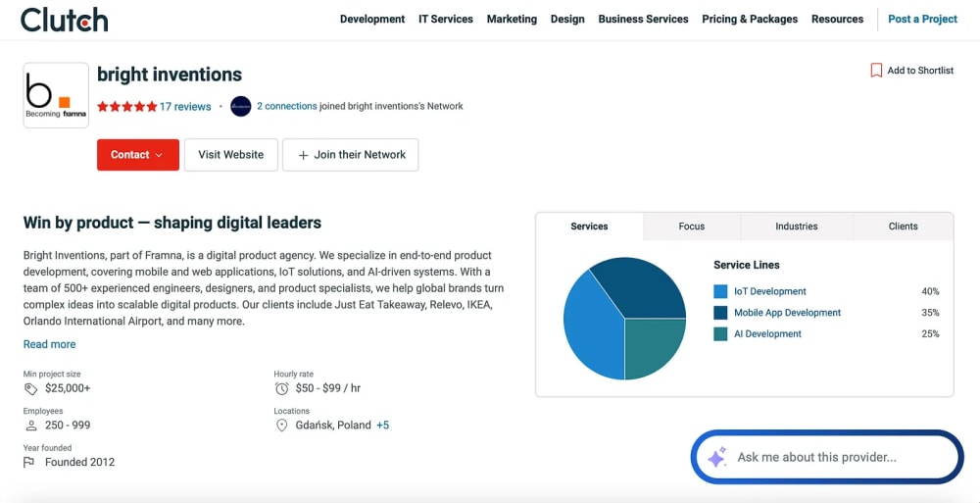Click the clock icon for hourly rate
The width and height of the screenshot is (980, 503).
[282, 388]
